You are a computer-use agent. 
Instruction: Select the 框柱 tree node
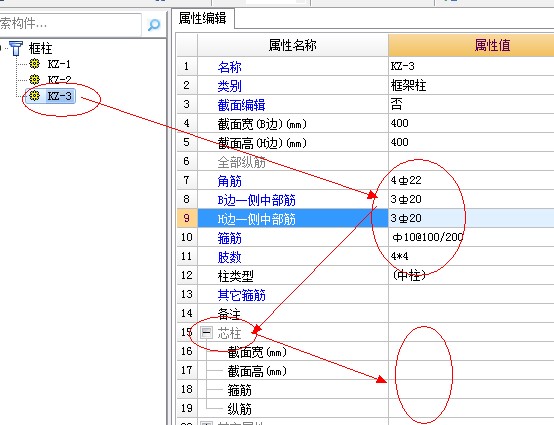pos(40,48)
